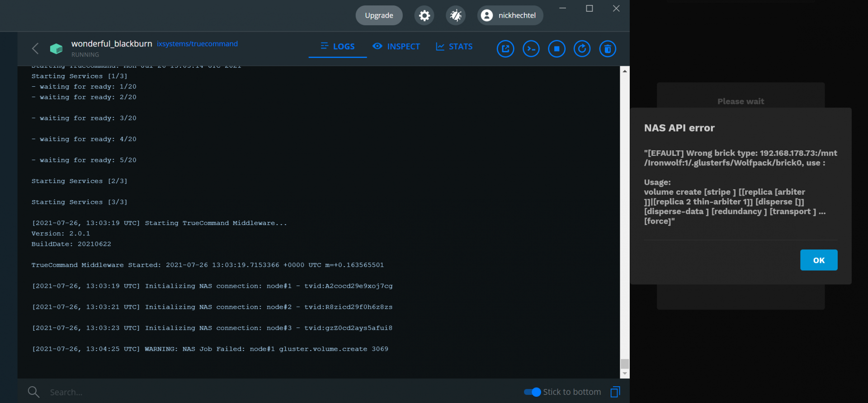Screen dimensions: 868x403
Task: Click 'Starting Services [2/3]' log line
Action: 80,181
